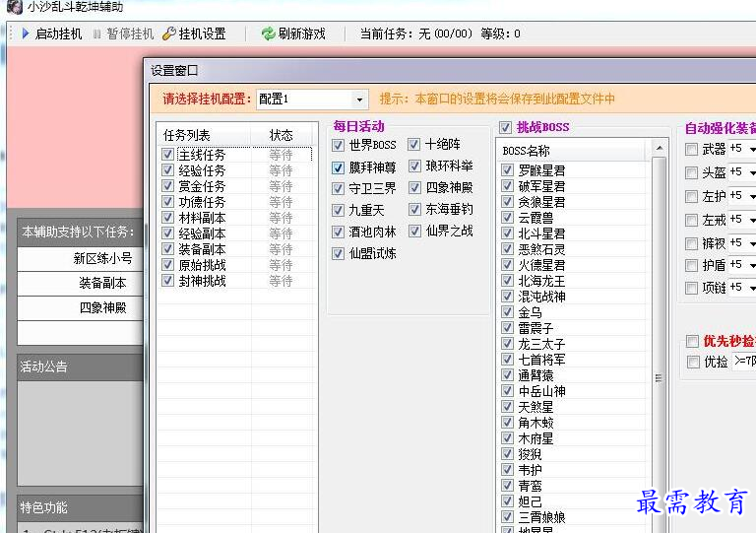Toggle the 封神挑战 checkbox
This screenshot has height=533, width=756.
pyautogui.click(x=167, y=280)
